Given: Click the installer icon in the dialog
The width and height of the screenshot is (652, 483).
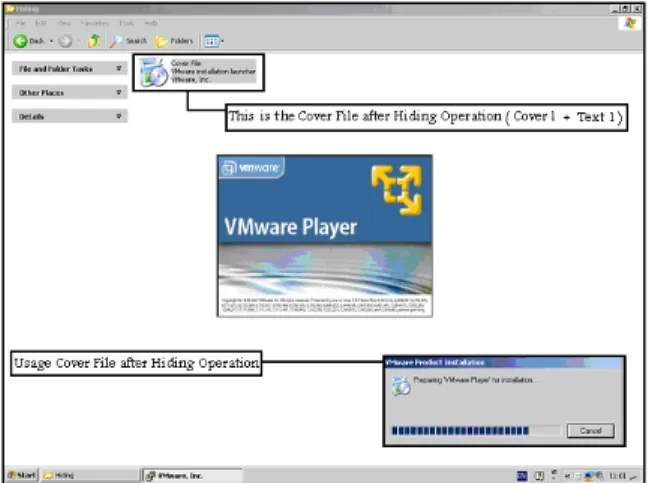Looking at the screenshot, I should click(401, 385).
